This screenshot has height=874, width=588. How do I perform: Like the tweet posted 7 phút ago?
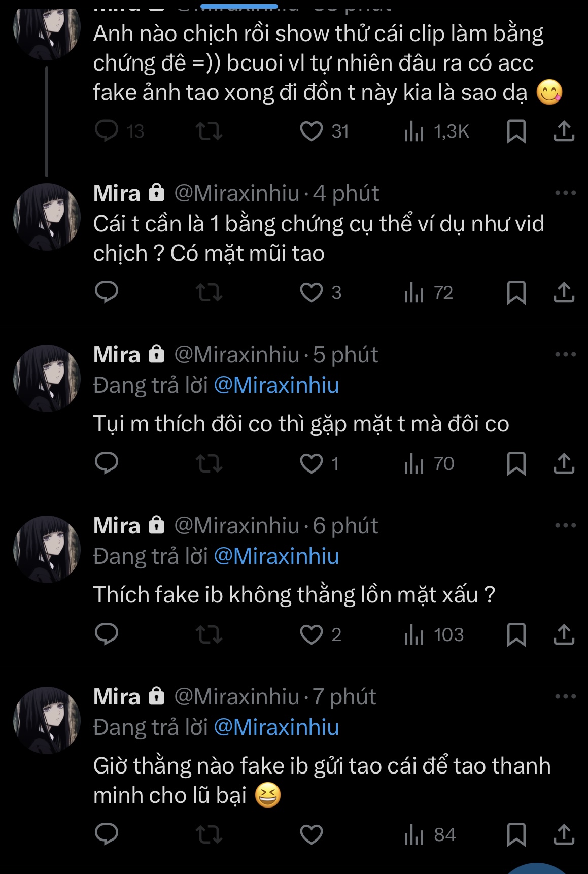312,834
